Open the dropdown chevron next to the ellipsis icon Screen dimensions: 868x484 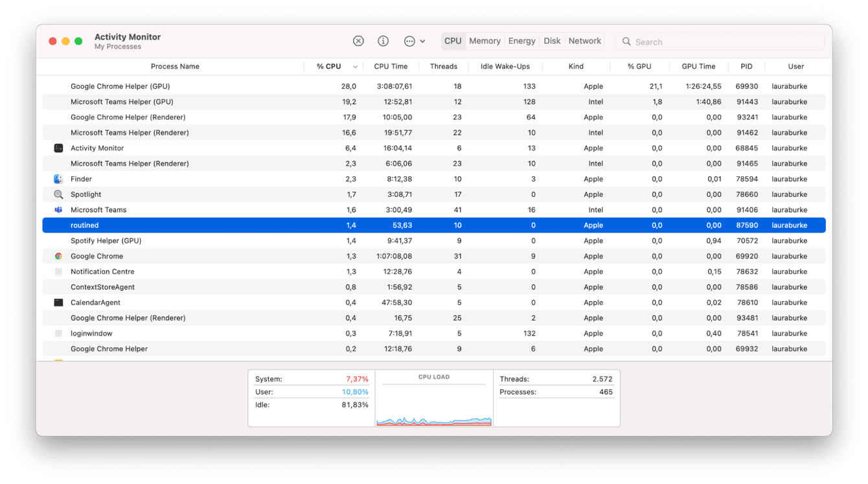(x=424, y=40)
